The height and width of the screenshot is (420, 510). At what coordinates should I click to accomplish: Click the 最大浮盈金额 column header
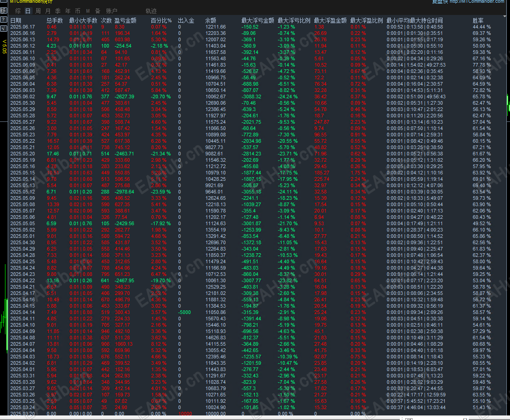coord(330,20)
